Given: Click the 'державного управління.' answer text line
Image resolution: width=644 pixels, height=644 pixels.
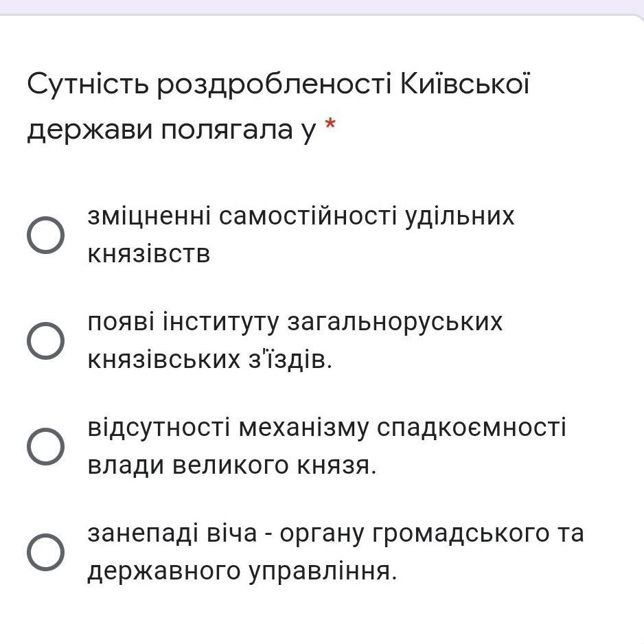Looking at the screenshot, I should coord(242,571).
